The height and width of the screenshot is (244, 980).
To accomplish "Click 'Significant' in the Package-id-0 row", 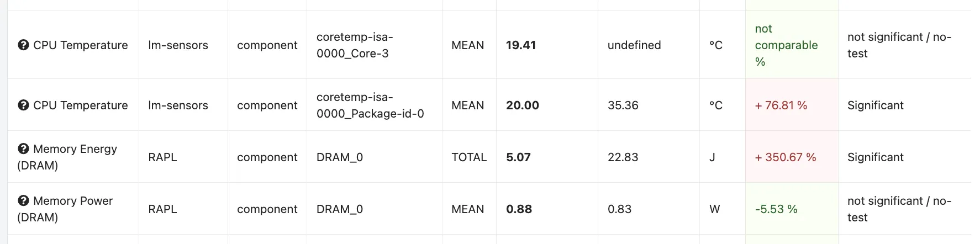I will (x=876, y=105).
